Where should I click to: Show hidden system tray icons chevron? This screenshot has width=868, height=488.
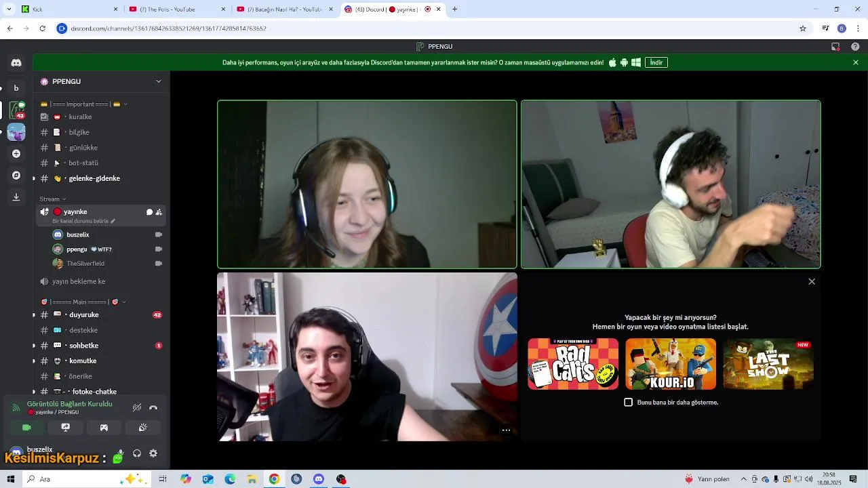(744, 479)
